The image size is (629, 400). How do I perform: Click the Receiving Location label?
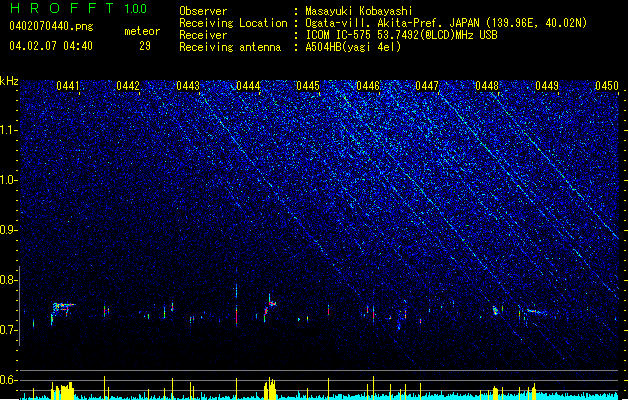click(x=233, y=23)
